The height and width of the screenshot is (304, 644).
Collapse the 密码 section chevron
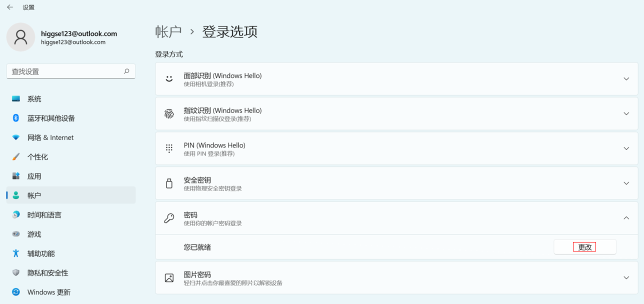point(626,218)
